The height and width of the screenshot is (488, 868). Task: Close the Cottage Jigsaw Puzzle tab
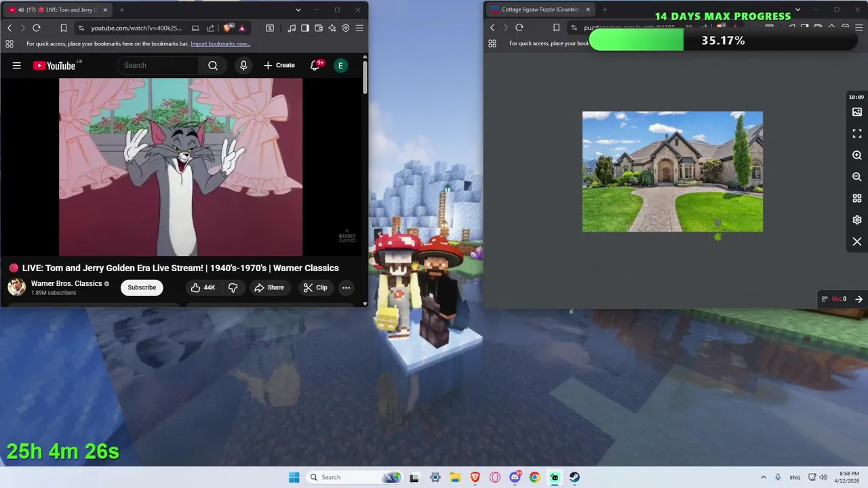tap(589, 9)
